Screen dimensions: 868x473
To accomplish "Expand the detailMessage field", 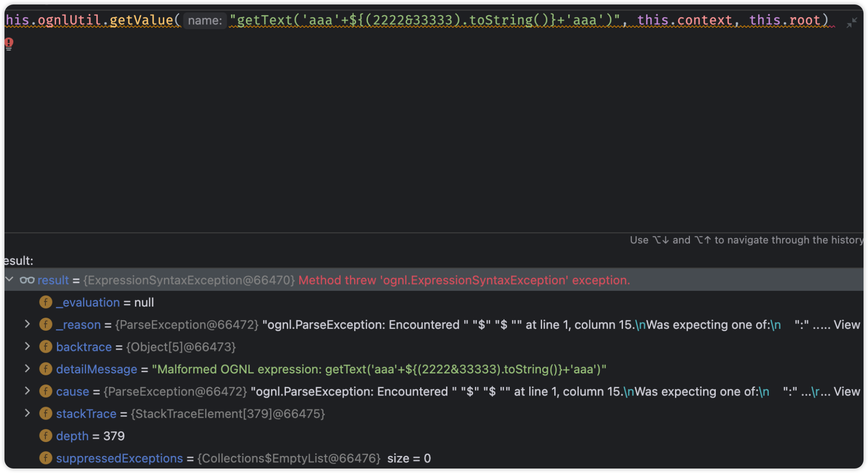I will [x=27, y=368].
